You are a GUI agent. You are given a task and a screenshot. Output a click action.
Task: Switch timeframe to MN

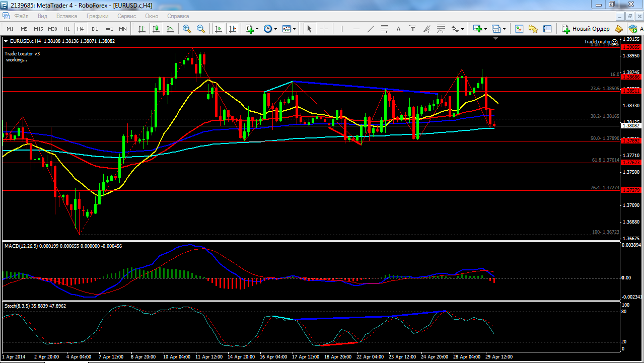(x=123, y=29)
